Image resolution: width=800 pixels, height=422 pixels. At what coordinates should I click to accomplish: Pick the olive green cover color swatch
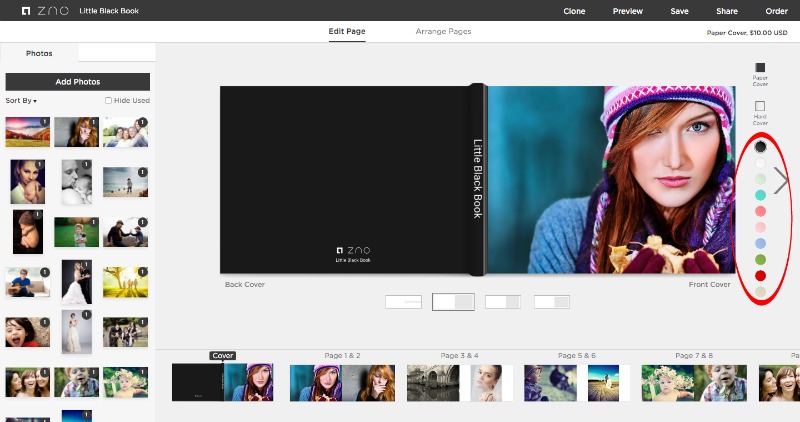[760, 260]
